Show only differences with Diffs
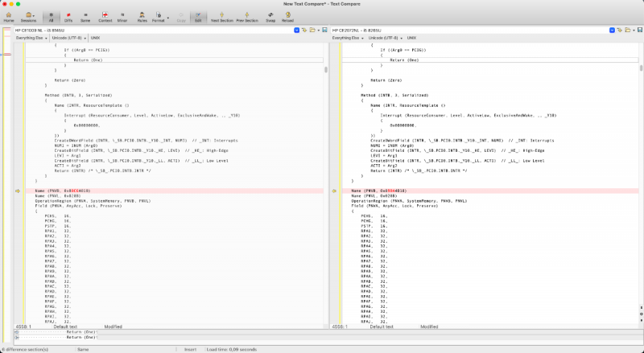Screen dimensions: 644x353 [68, 16]
